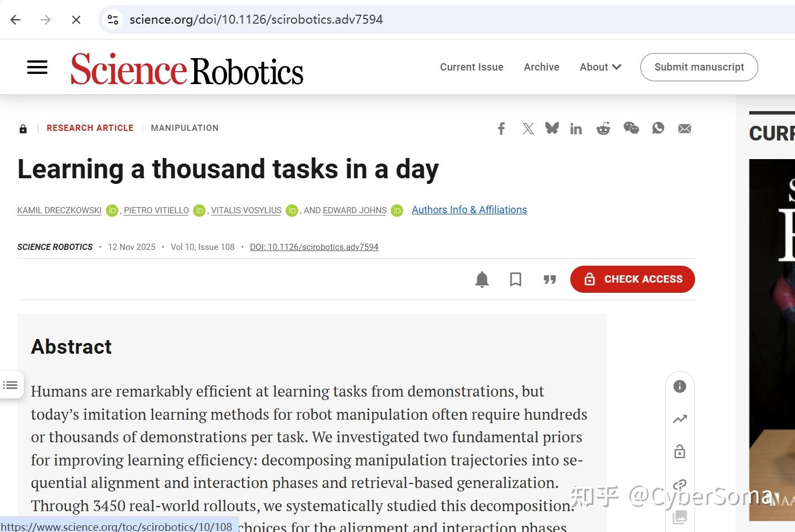Go to Current Issue
Screen dimensions: 795x532
[471, 67]
